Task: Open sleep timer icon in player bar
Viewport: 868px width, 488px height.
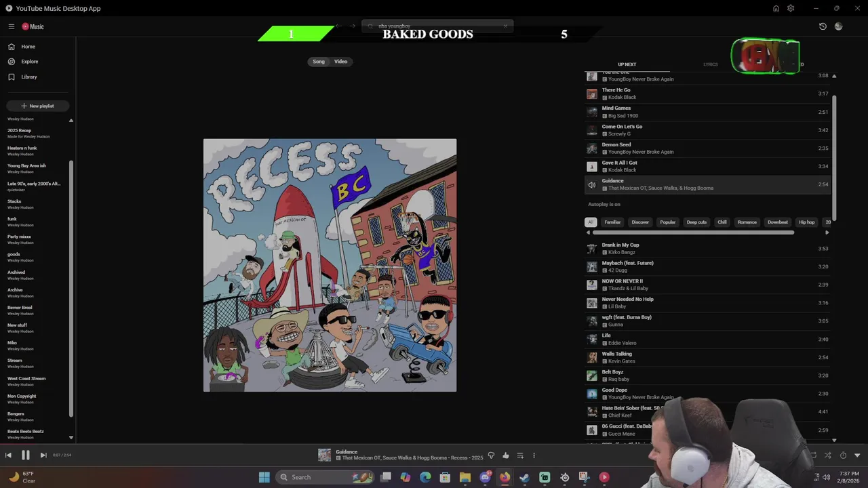Action: tap(843, 455)
